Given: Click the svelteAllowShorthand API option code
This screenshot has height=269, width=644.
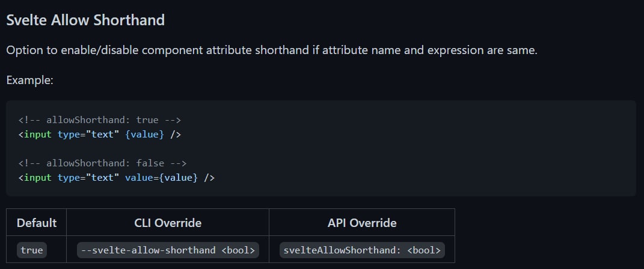Looking at the screenshot, I should [362, 250].
